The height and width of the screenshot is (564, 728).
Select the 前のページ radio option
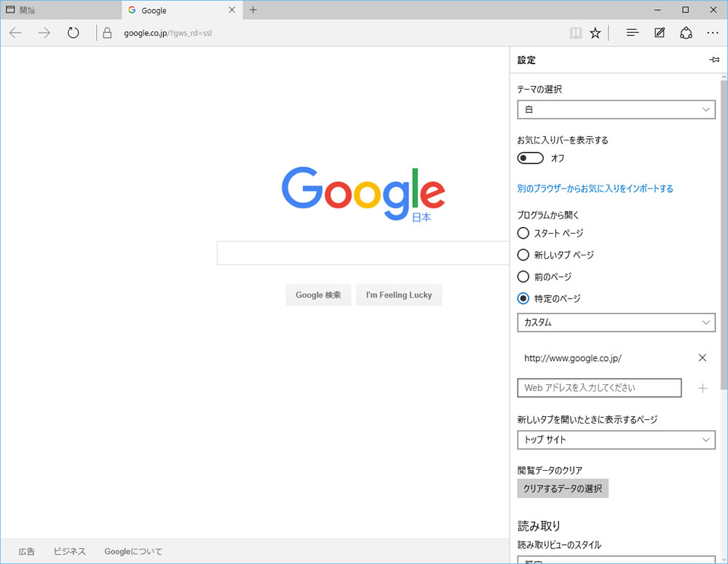(523, 277)
